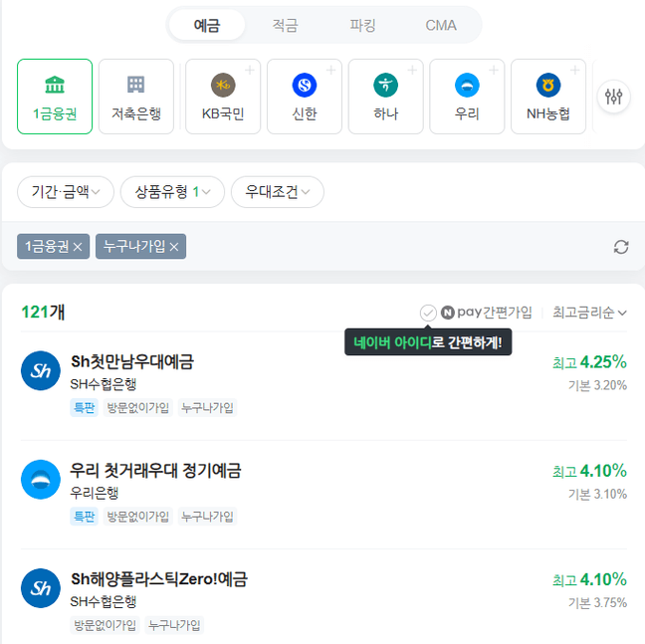
Task: Click the Naver pay N logo
Action: point(448,313)
